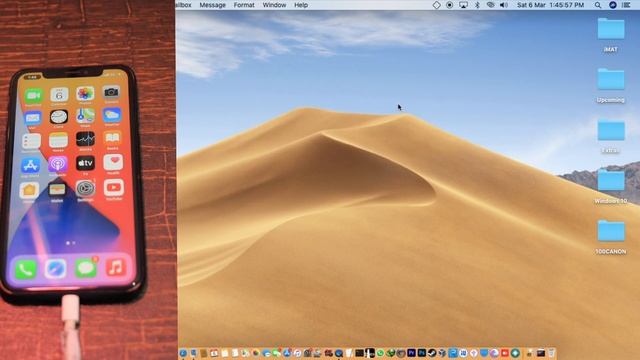Tap the App Store icon on the iPhone
The image size is (640, 360).
point(31,166)
